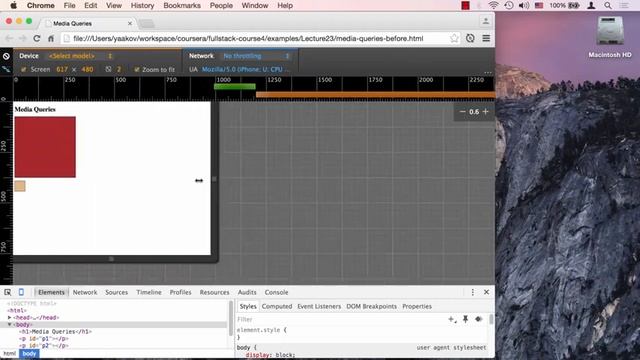Screen dimensions: 640x360
Task: Select the Elements DevTools tab
Action: pyautogui.click(x=51, y=292)
